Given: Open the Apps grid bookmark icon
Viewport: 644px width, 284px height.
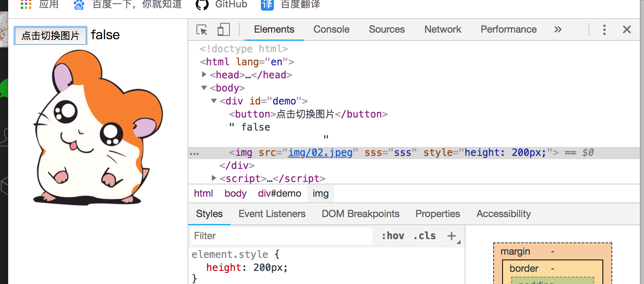Looking at the screenshot, I should point(26,4).
